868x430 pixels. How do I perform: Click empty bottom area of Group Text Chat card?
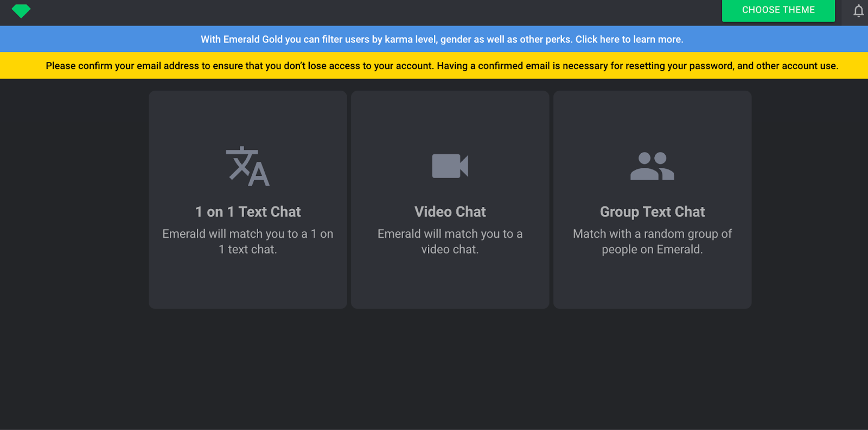(x=652, y=285)
